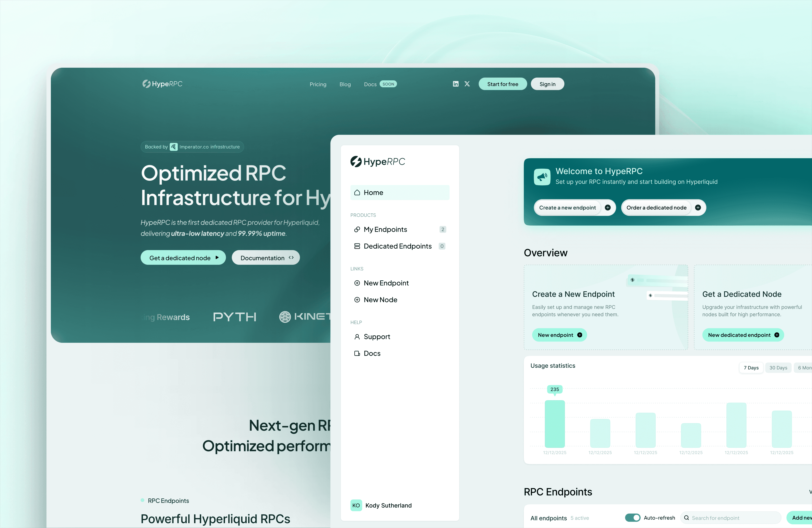Click the megaphone icon in the welcome banner
Viewport: 812px width, 528px height.
point(542,177)
